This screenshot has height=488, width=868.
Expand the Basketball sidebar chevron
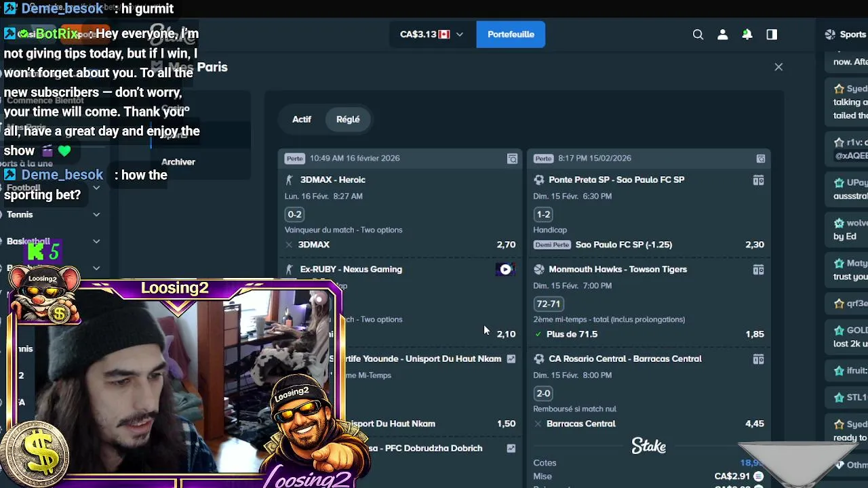[x=96, y=241]
